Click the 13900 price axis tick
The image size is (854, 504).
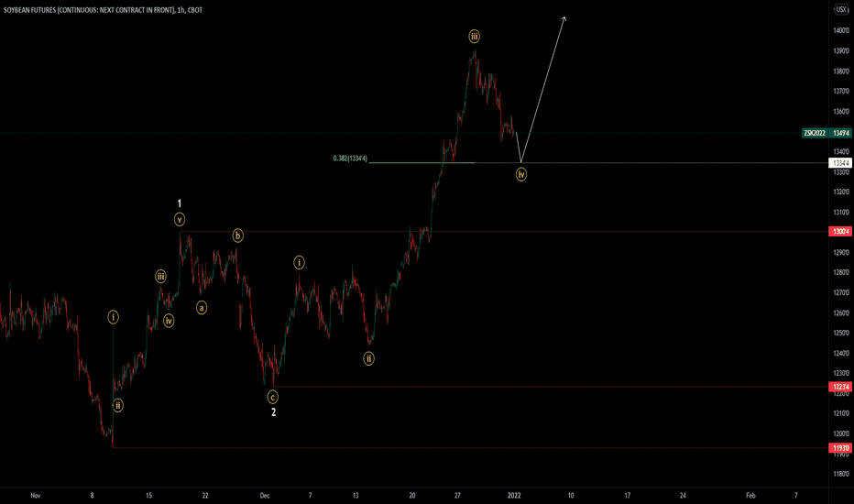[841, 50]
